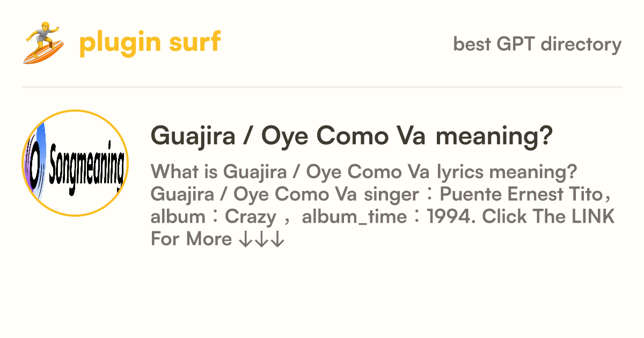This screenshot has height=338, width=644.
Task: Click the horizontal divider under the header
Action: click(x=322, y=86)
